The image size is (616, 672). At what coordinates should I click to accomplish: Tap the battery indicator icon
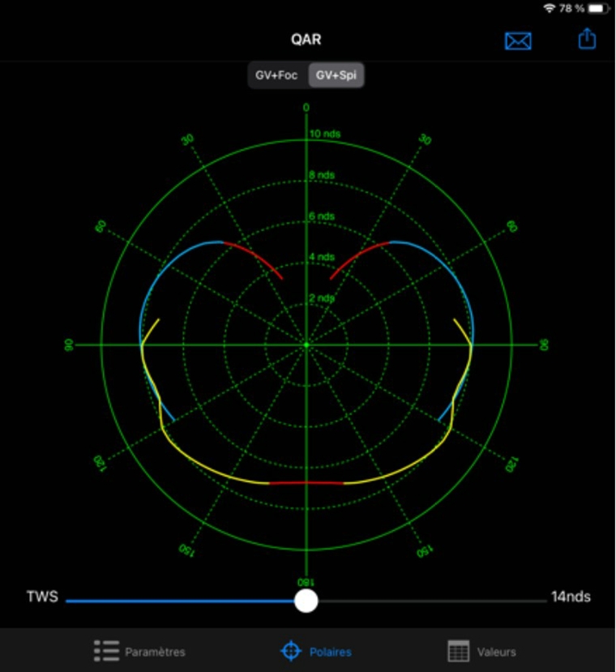(599, 8)
